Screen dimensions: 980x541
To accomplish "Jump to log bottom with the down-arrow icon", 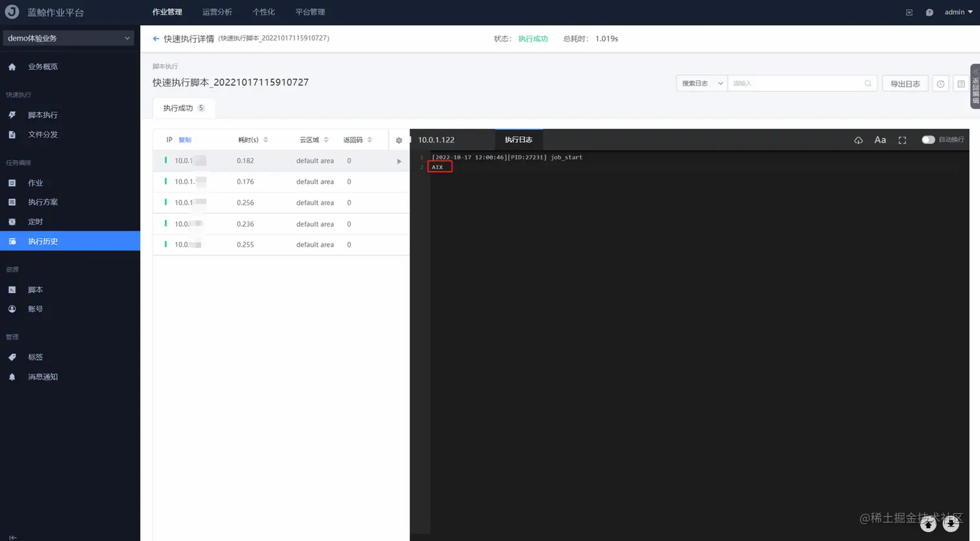I will 951,524.
